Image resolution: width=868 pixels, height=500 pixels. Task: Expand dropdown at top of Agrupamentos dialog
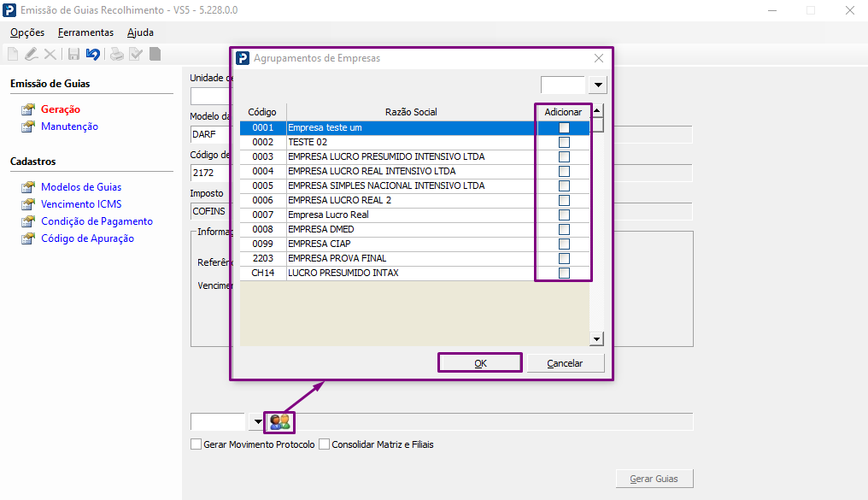point(598,85)
